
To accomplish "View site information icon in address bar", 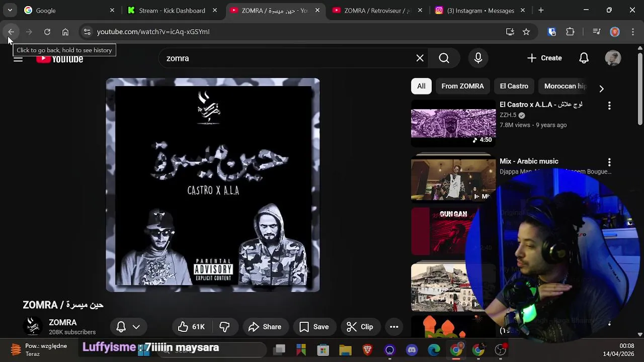I will click(87, 32).
